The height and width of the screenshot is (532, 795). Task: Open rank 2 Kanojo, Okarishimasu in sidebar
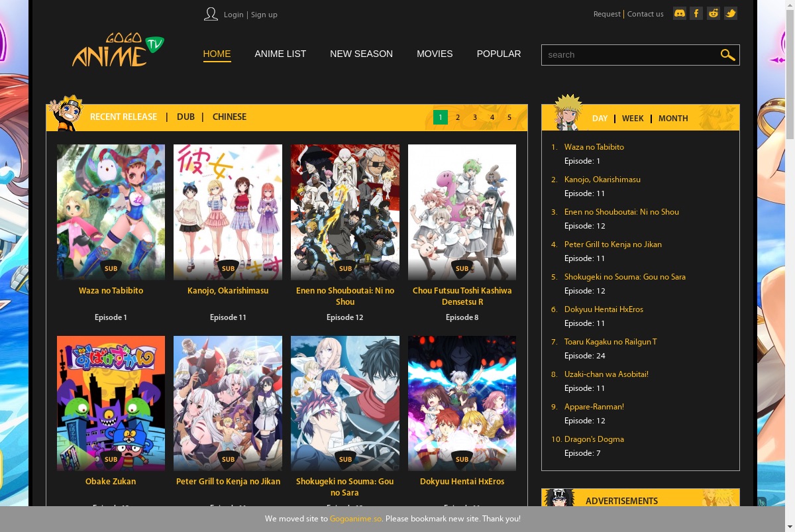pos(602,180)
